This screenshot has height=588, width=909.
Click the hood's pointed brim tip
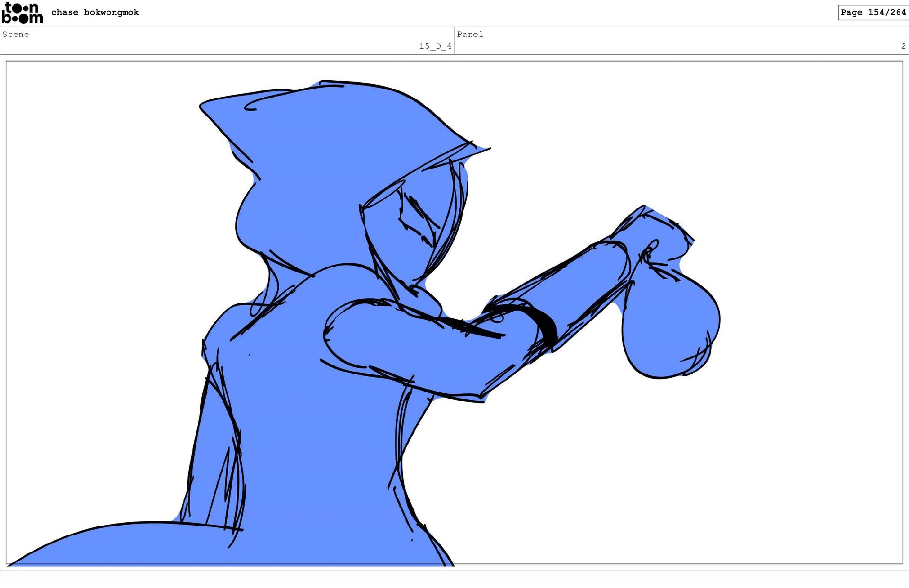[483, 149]
